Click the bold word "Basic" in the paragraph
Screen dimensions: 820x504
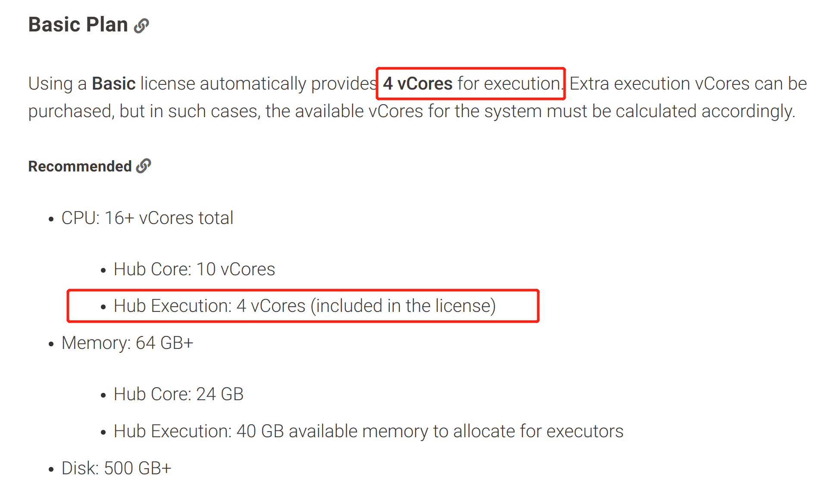tap(114, 84)
